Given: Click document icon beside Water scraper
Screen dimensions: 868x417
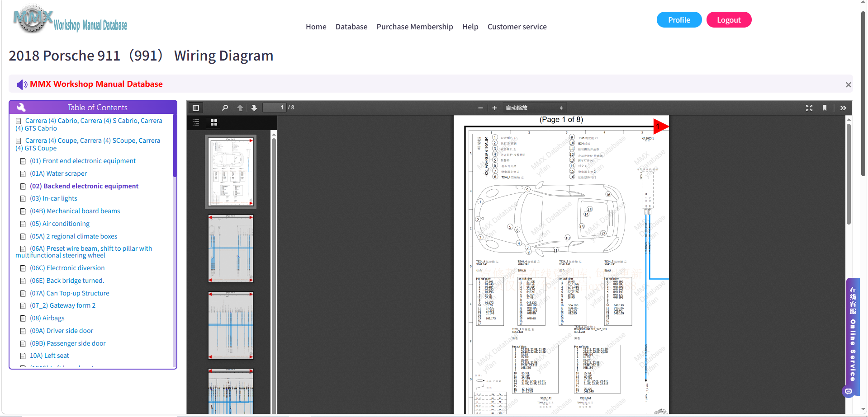Looking at the screenshot, I should [23, 174].
